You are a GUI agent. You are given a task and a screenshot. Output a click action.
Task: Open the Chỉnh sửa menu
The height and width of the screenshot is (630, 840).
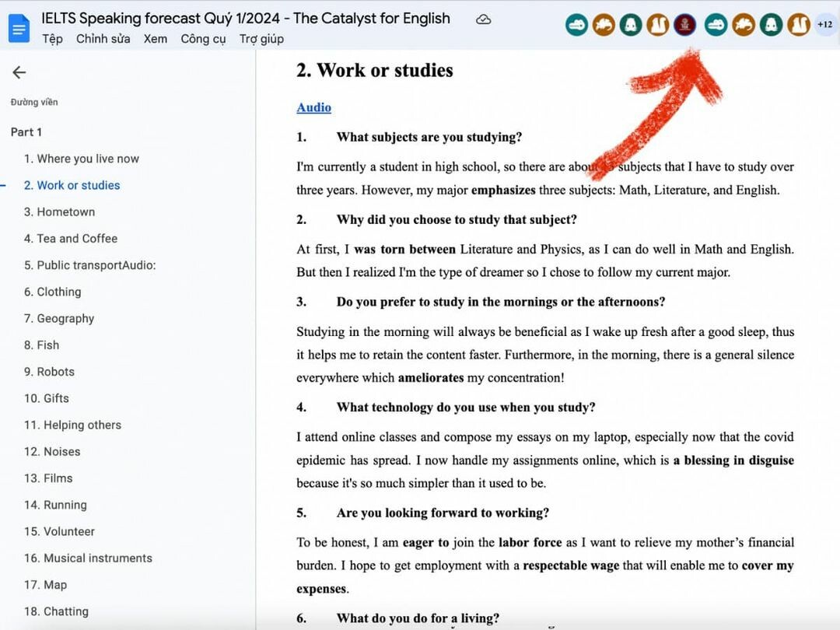pos(103,39)
